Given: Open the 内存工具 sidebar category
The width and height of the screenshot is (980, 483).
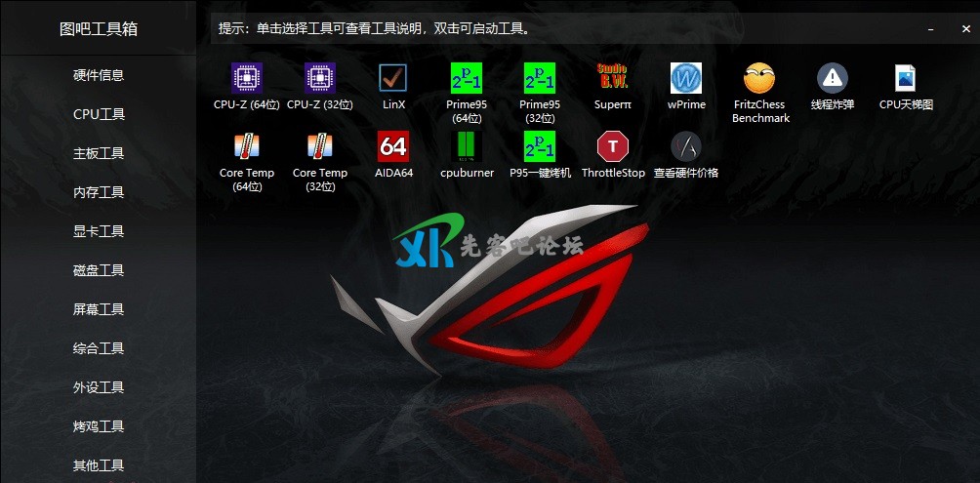Looking at the screenshot, I should click(99, 192).
